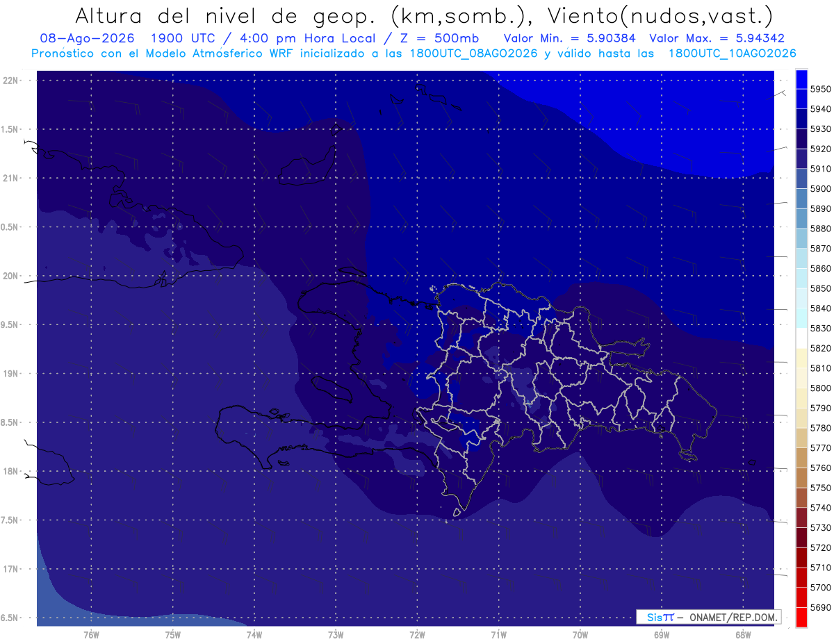The height and width of the screenshot is (644, 834).
Task: Click the bright blue swatch above 5950
Action: click(801, 79)
